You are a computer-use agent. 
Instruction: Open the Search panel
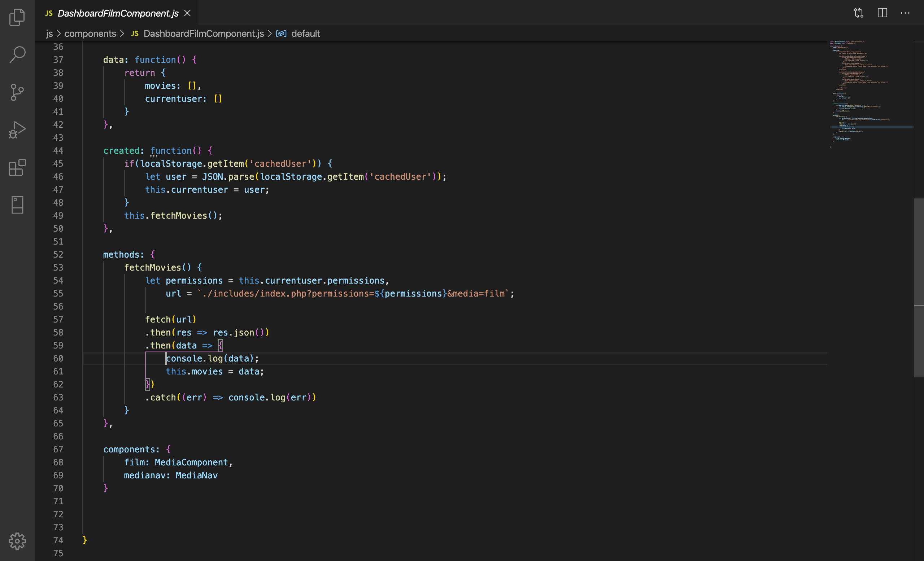(17, 54)
